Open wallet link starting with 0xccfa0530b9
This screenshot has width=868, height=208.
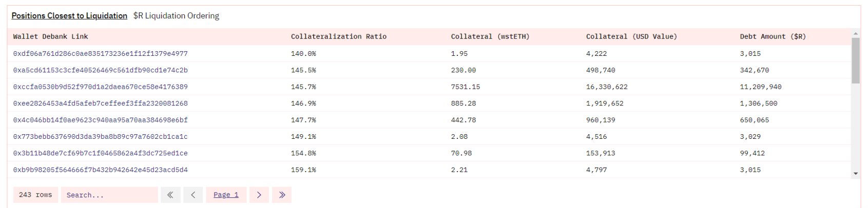coord(100,87)
